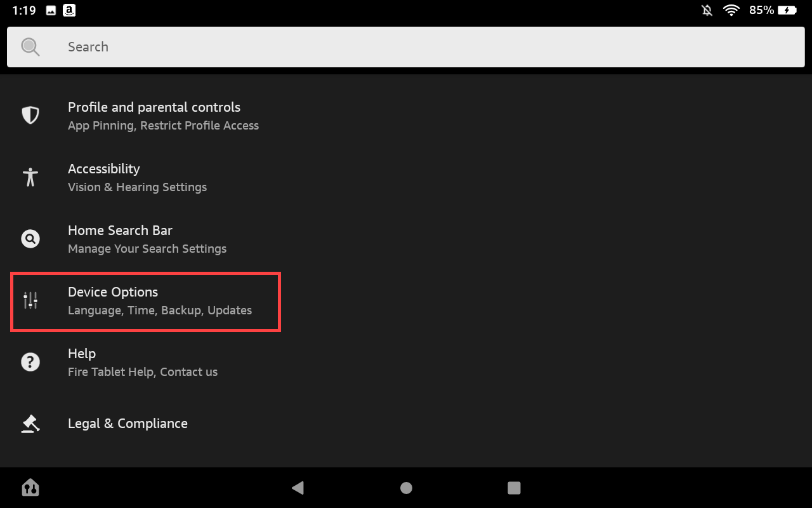Viewport: 812px width, 508px height.
Task: Tap the Wi-Fi status icon
Action: pyautogui.click(x=731, y=10)
